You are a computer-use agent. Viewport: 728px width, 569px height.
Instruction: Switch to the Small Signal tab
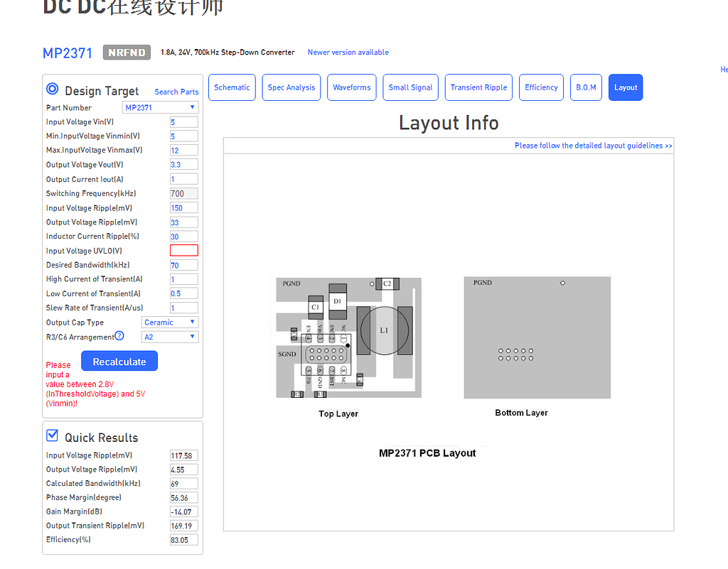click(x=410, y=87)
